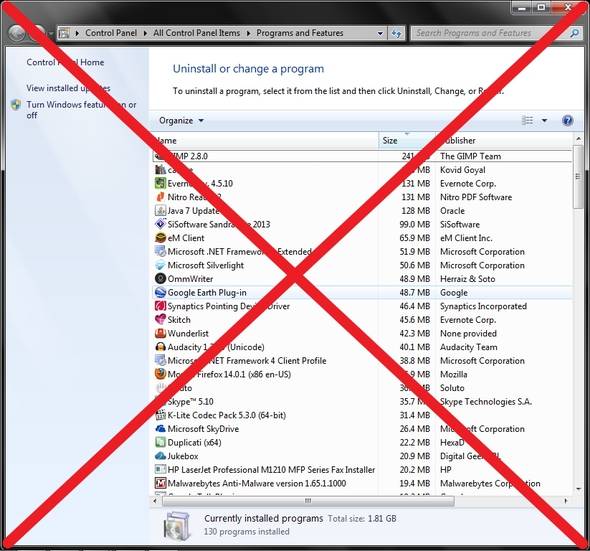The image size is (590, 551).
Task: Sort by the Name column header
Action: click(x=265, y=140)
